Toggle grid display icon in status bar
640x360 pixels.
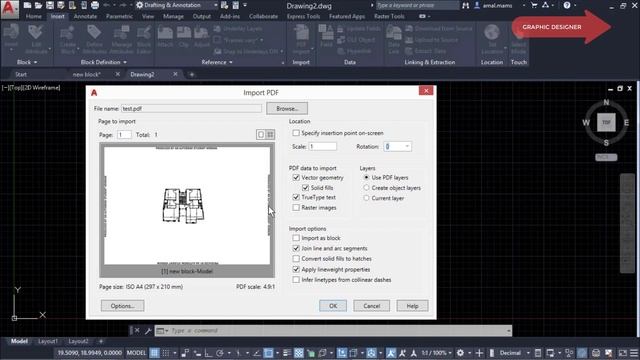[154, 353]
